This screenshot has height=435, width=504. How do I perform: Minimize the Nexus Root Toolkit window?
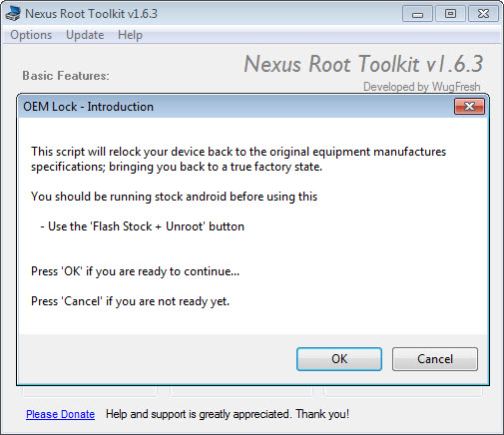point(417,14)
